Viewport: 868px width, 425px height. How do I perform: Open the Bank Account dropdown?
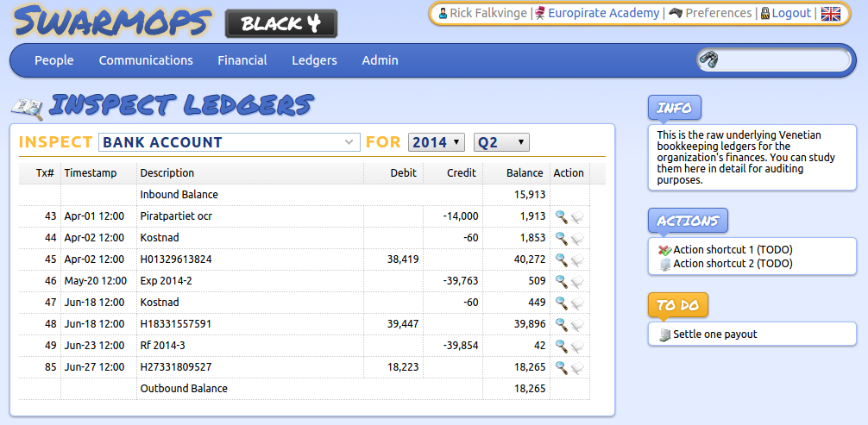230,142
